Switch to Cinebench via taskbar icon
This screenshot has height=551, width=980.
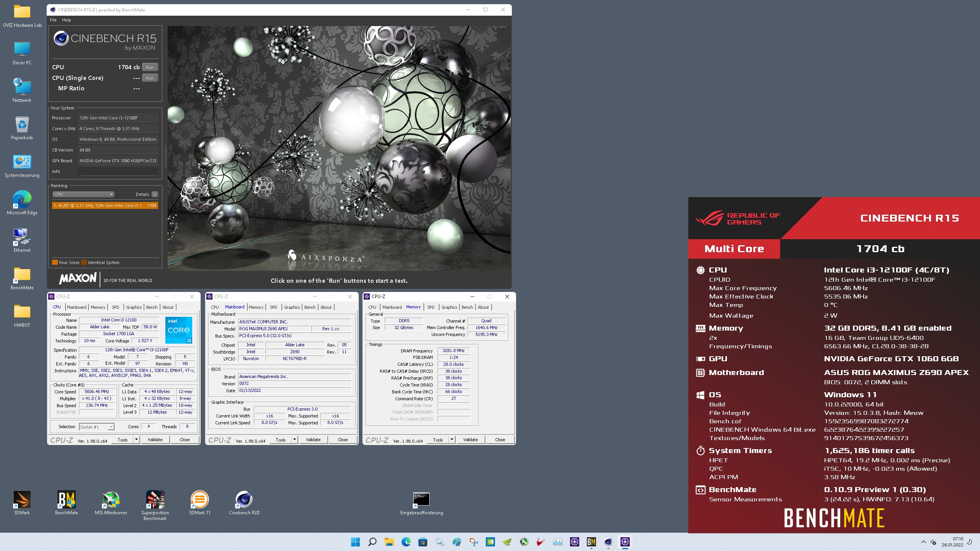tap(608, 542)
